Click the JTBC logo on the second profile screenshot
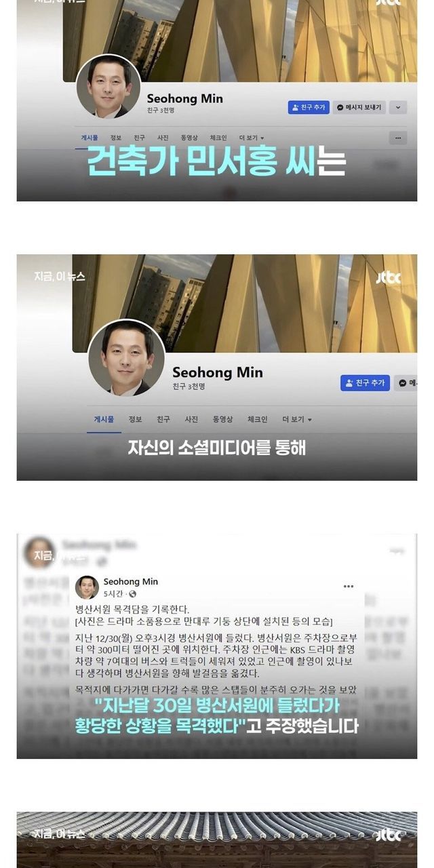Viewport: 434px width, 868px height. click(389, 277)
